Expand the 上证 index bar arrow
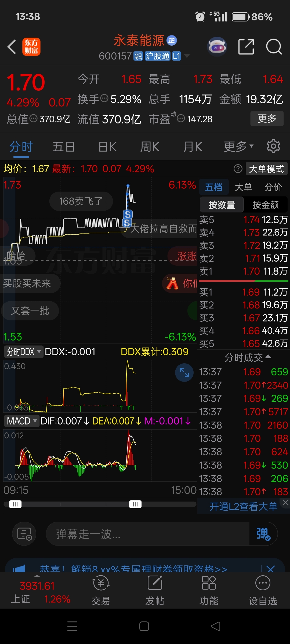290x644 pixels. click(37, 576)
